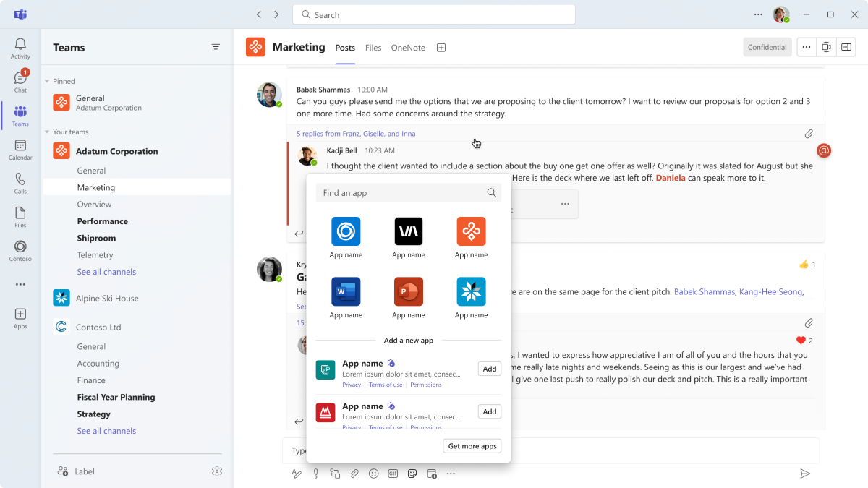This screenshot has width=868, height=488.
Task: Open the side pane icon in channel header
Action: click(846, 47)
